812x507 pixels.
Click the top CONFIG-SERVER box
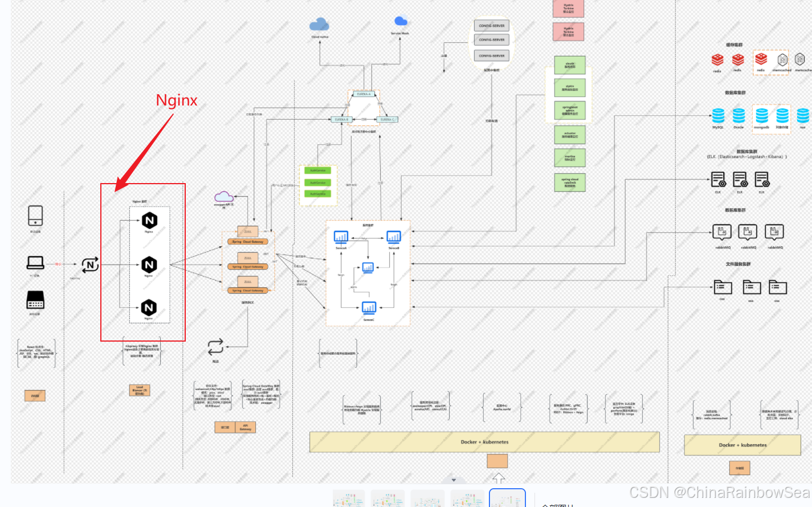(x=492, y=26)
